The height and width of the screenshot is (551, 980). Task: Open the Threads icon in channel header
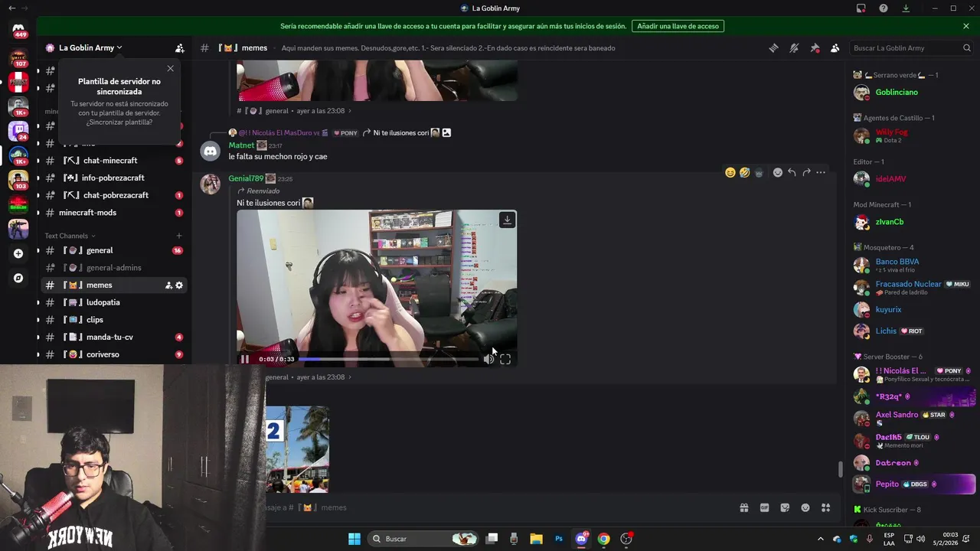773,47
